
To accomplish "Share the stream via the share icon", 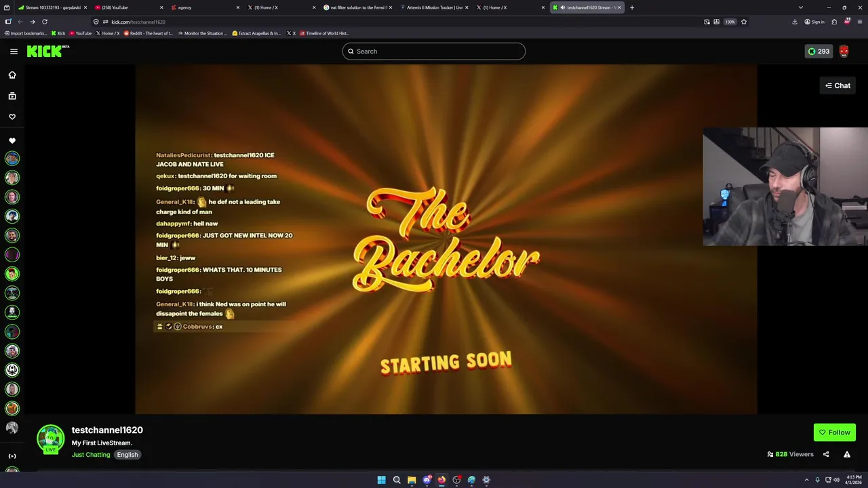I will point(826,454).
